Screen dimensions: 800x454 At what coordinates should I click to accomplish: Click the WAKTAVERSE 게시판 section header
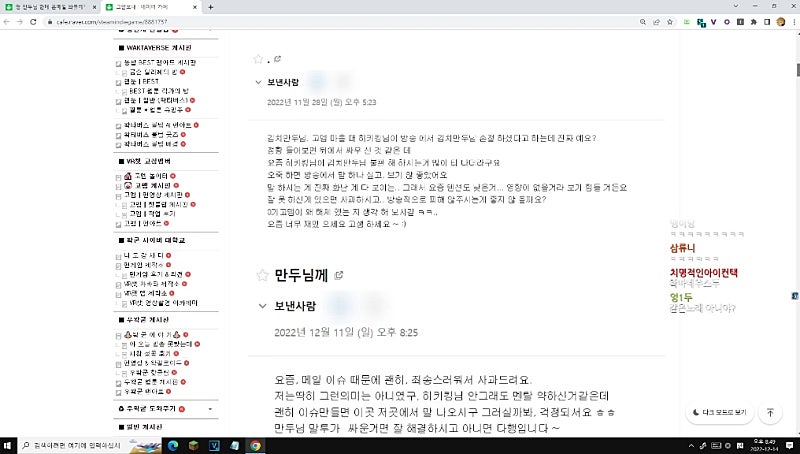(159, 48)
